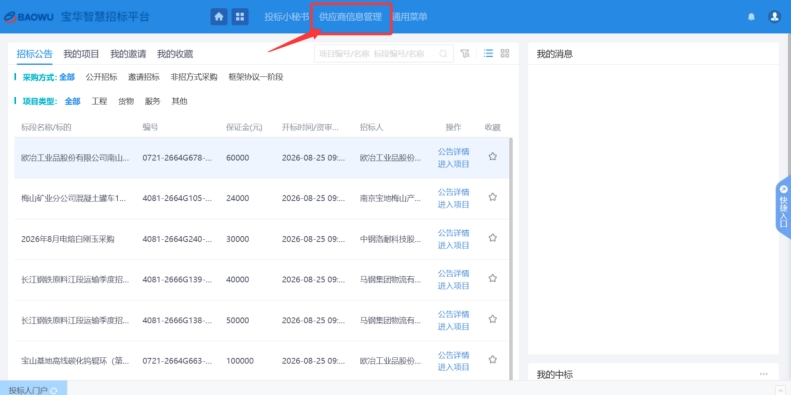Open the advanced filter funnel icon
The width and height of the screenshot is (791, 395).
465,53
